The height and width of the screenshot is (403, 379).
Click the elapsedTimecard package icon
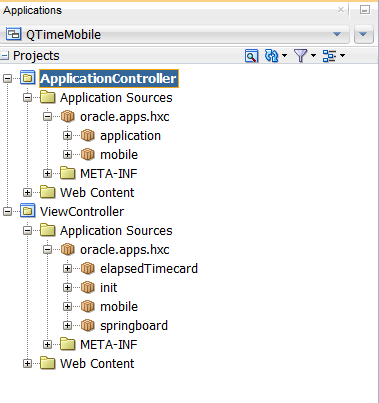point(88,268)
